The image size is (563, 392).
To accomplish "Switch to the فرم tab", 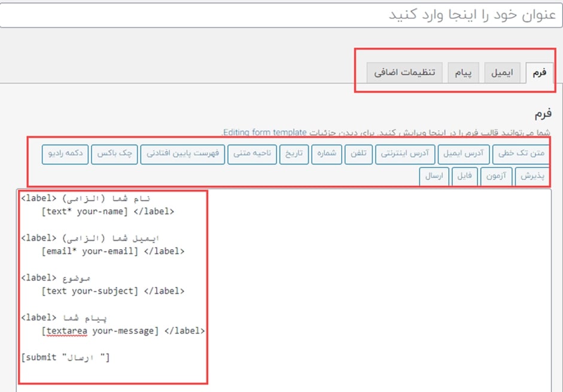I will (x=539, y=73).
